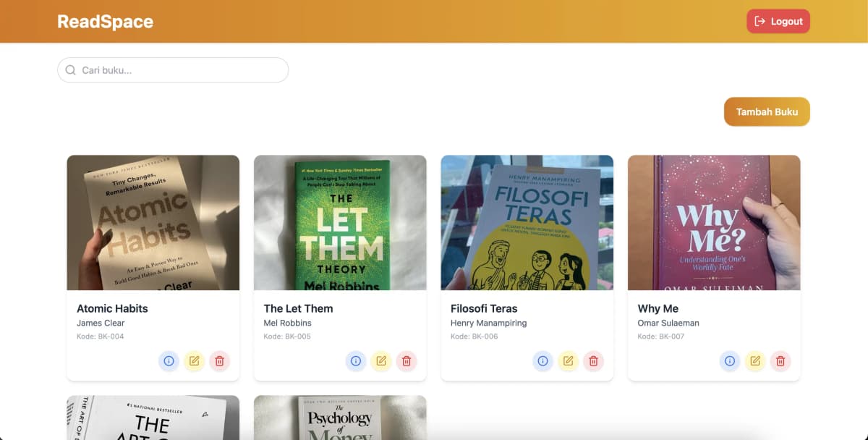The height and width of the screenshot is (440, 868).
Task: Edit the Atomic Habits book entry
Action: [194, 360]
